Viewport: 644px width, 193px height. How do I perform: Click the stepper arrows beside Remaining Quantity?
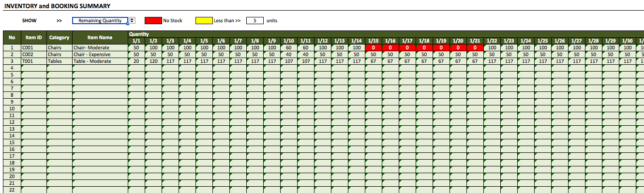[132, 21]
